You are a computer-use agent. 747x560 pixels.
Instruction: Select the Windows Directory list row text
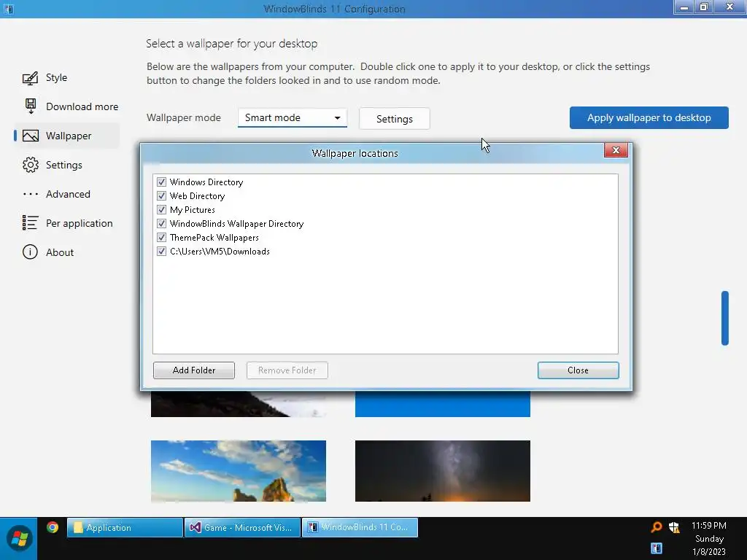(206, 182)
